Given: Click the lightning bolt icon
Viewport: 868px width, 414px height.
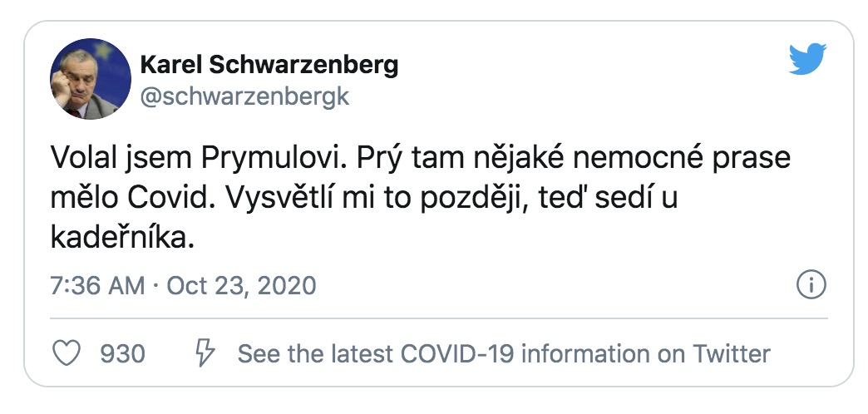Looking at the screenshot, I should (x=203, y=353).
